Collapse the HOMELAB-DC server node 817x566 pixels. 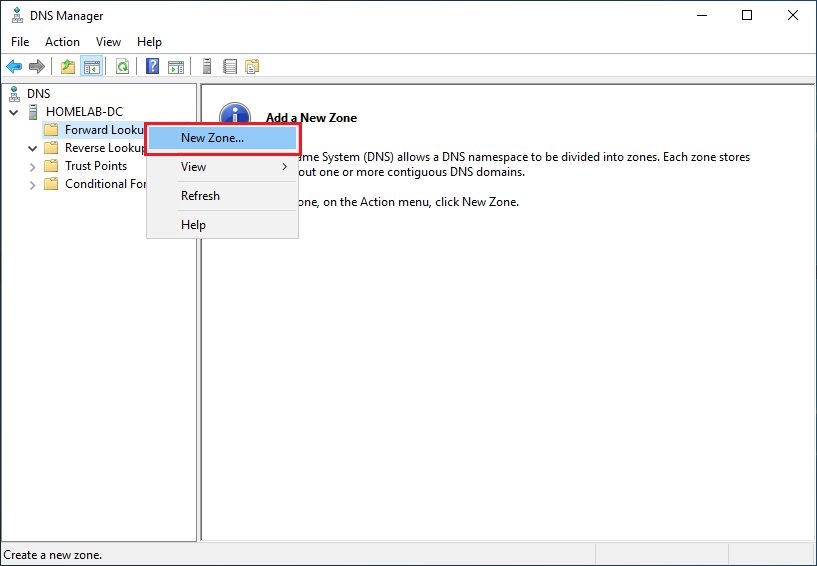(x=14, y=112)
